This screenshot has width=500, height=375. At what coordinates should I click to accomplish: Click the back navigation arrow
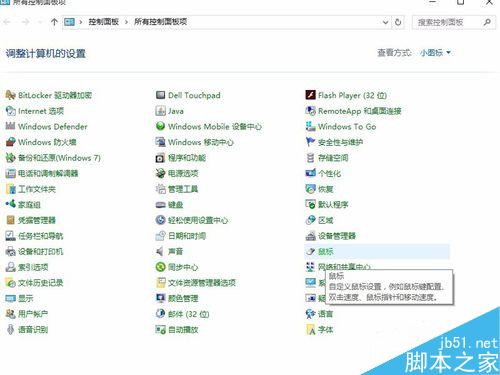point(7,22)
